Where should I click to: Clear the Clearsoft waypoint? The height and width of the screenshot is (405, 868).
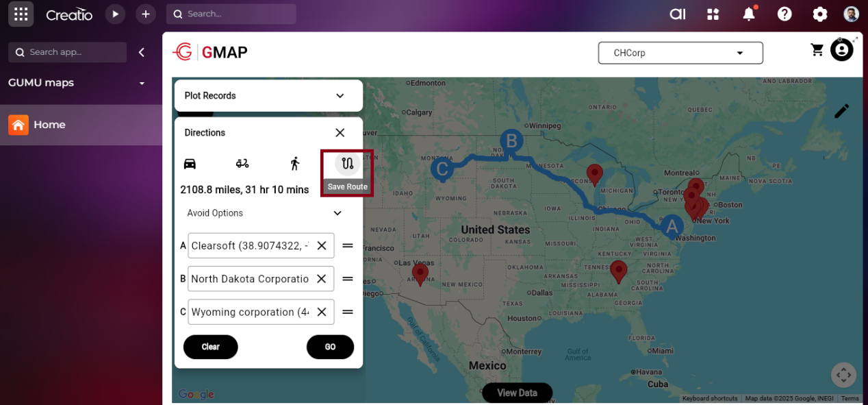coord(322,245)
